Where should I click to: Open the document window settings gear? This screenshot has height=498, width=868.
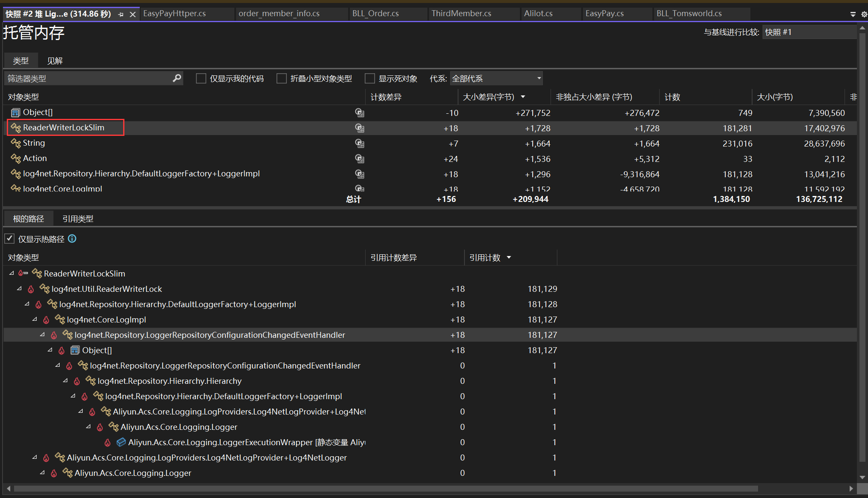point(864,14)
